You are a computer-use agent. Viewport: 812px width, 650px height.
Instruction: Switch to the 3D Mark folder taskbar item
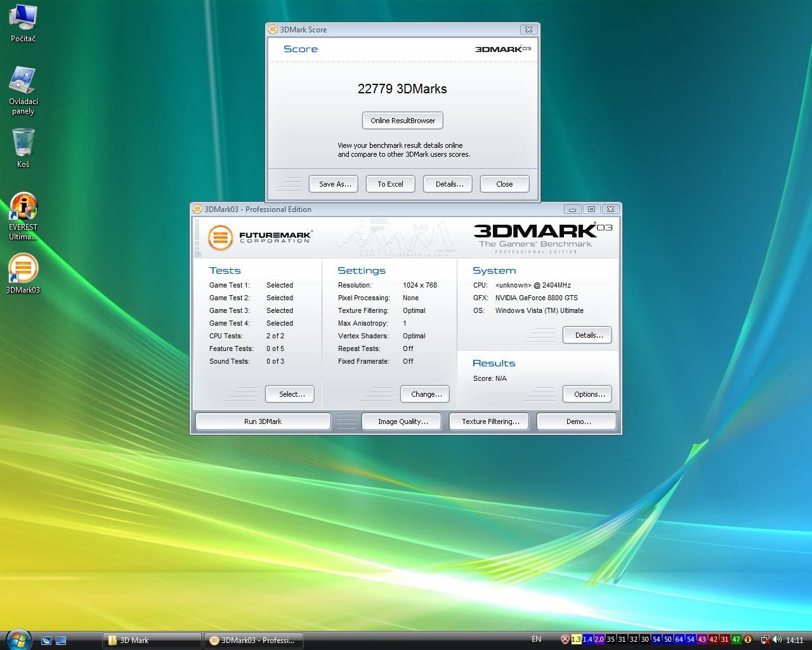click(x=152, y=640)
